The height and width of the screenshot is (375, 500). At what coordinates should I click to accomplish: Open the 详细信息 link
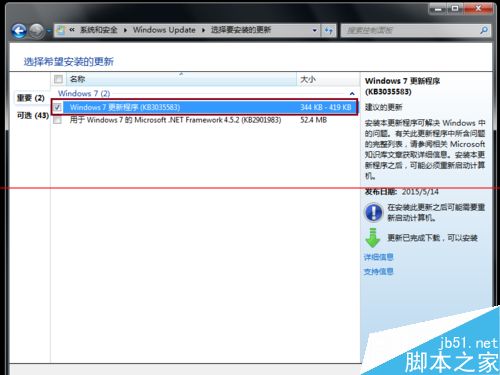tap(378, 257)
